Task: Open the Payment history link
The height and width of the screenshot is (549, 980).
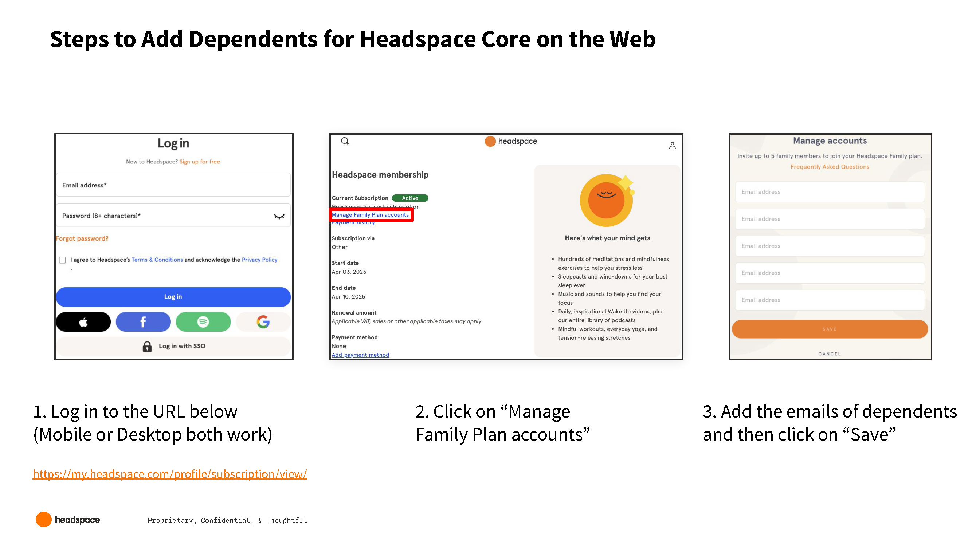Action: 353,223
